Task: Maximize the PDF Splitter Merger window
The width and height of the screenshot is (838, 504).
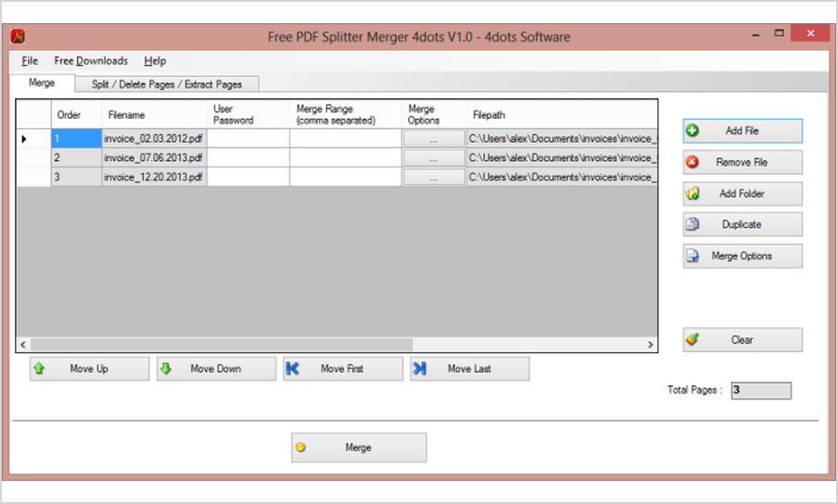Action: [x=780, y=33]
